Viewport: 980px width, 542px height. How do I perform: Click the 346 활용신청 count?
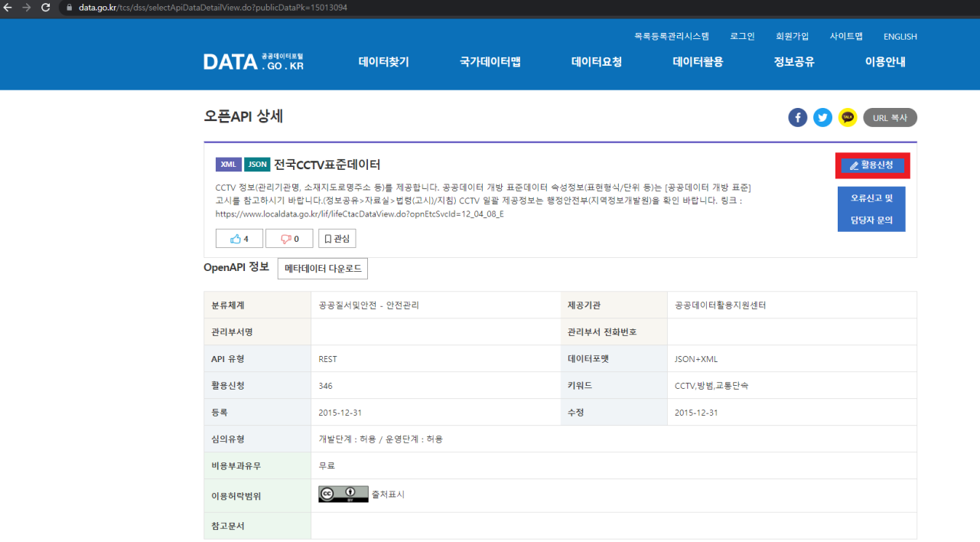coord(326,386)
